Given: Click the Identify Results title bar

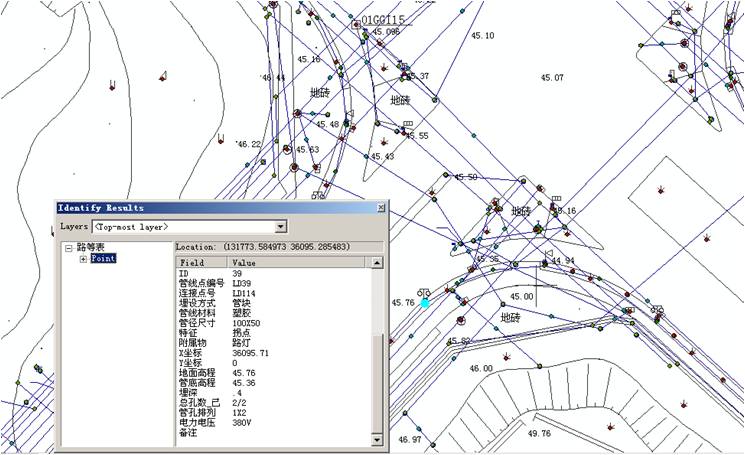Looking at the screenshot, I should tap(200, 208).
